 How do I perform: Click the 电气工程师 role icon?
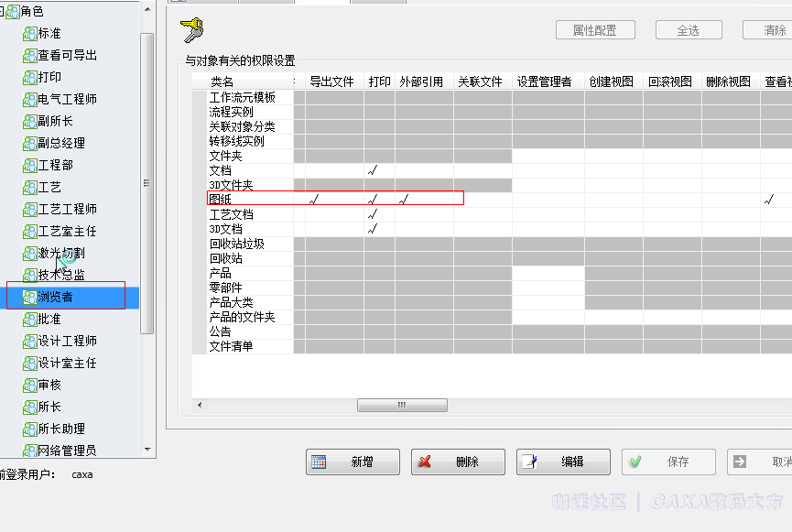(30, 100)
